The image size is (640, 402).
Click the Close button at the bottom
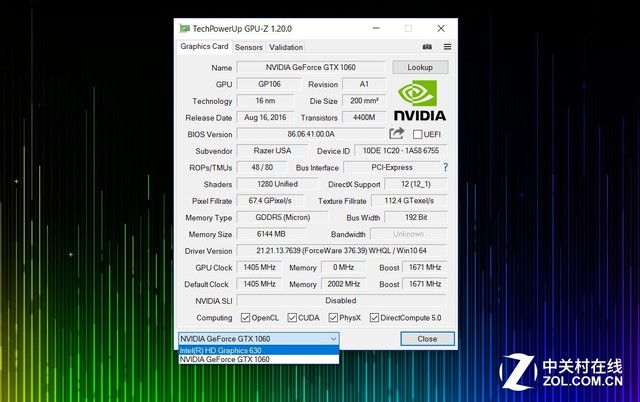(x=427, y=339)
